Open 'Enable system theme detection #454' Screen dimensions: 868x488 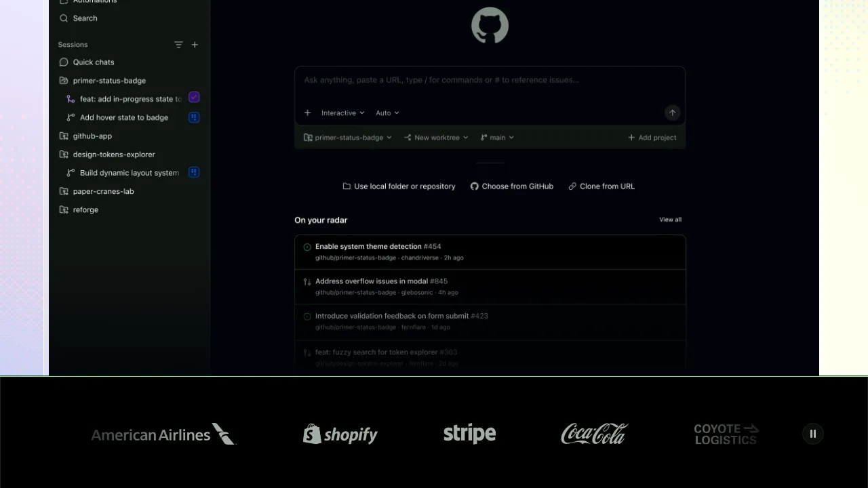tap(378, 247)
